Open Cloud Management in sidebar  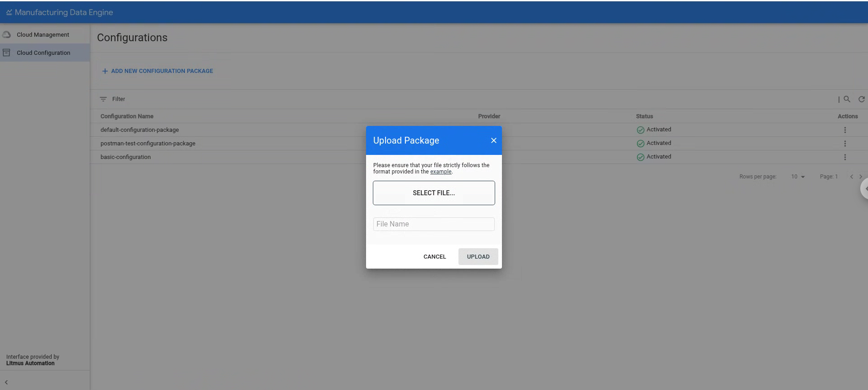click(x=43, y=35)
